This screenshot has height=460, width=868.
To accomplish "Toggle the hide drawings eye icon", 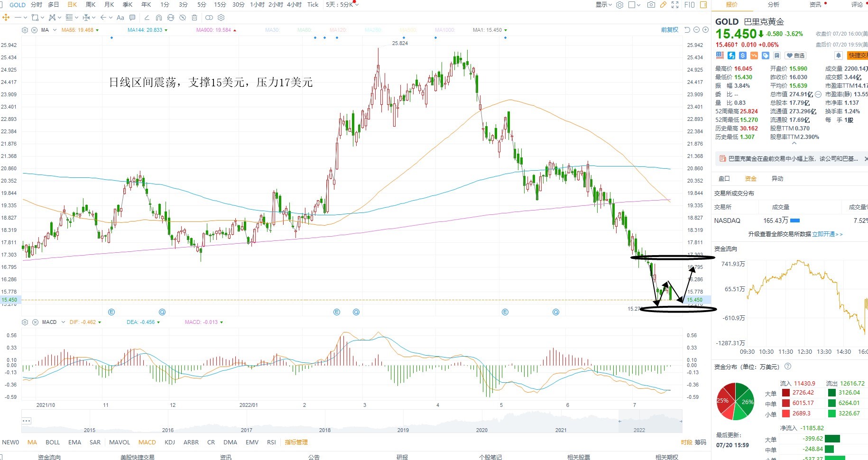I will (182, 18).
